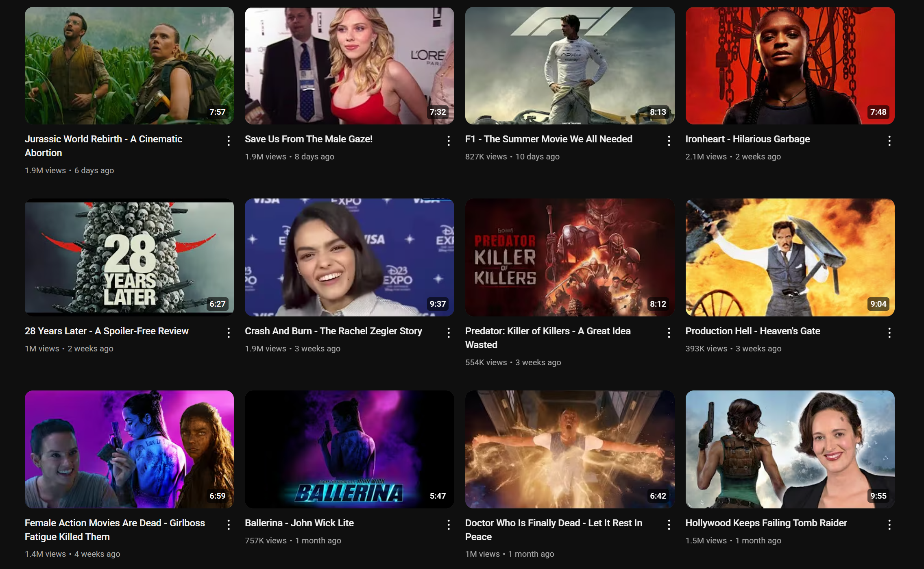Screen dimensions: 924x569
Task: Open title 'Jurassic World Rebirth - A Cinematic Abortion'
Action: pos(104,146)
